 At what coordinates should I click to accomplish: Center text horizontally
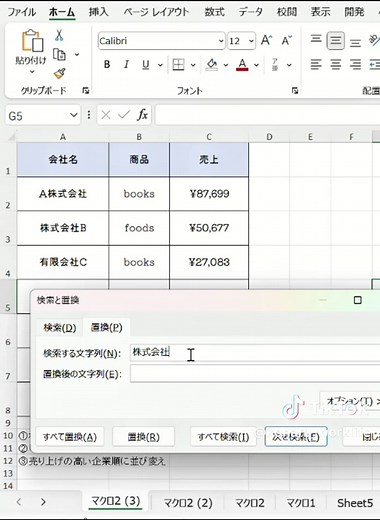coord(336,64)
